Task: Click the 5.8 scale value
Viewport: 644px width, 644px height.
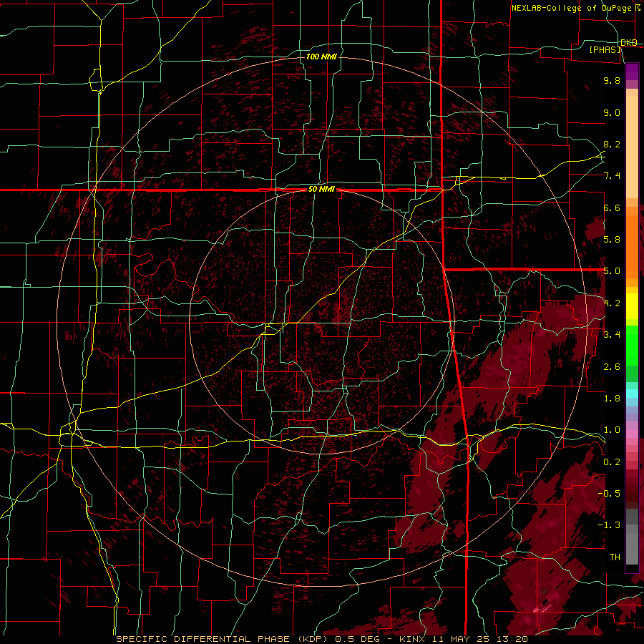Action: [x=612, y=240]
